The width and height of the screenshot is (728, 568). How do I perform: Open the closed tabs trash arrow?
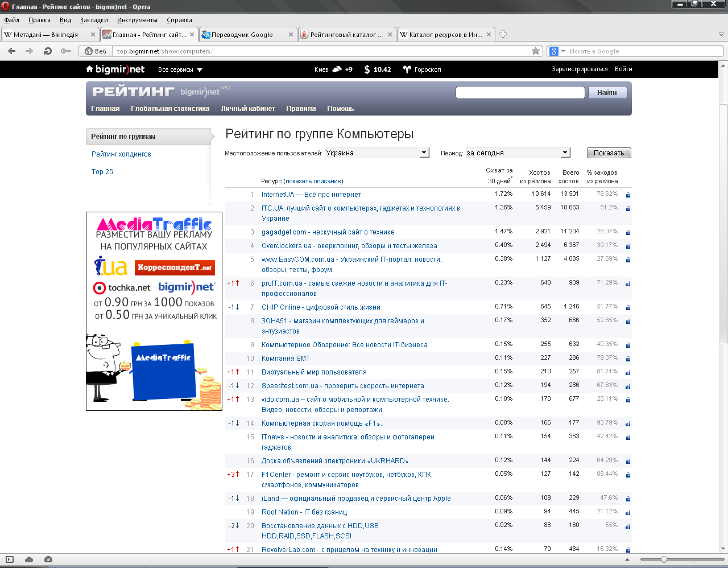coord(721,34)
